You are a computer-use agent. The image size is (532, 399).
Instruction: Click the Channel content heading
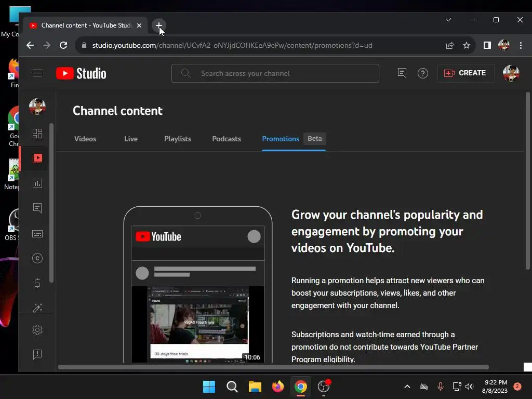point(118,111)
